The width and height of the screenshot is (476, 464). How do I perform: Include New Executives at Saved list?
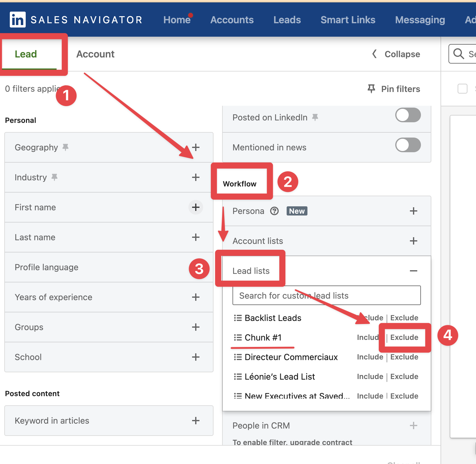(x=370, y=396)
